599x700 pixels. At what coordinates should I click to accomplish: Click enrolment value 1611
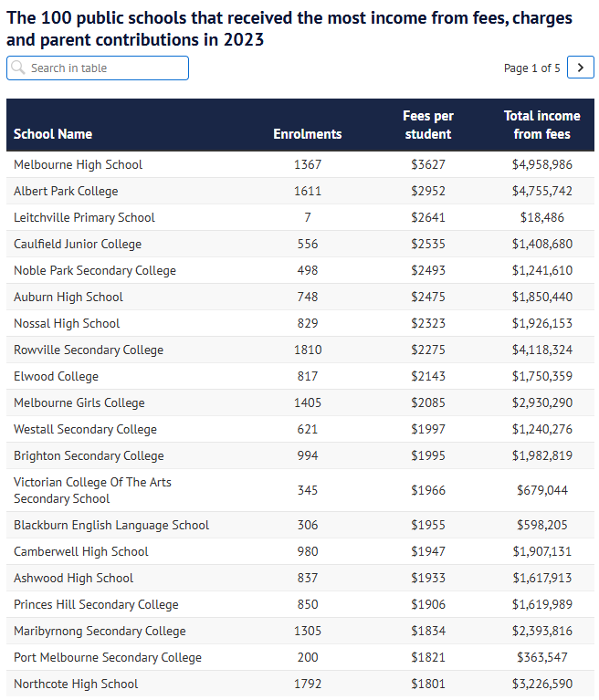click(308, 191)
